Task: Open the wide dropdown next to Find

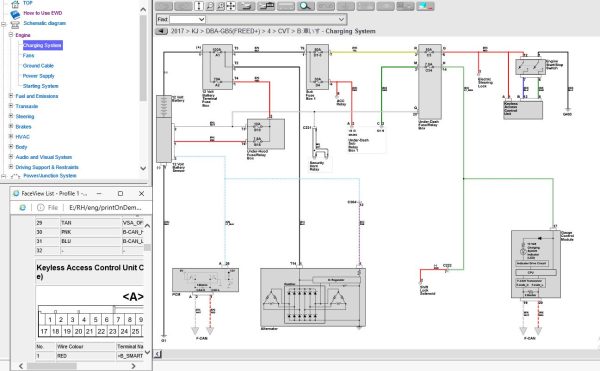Action: [277, 19]
